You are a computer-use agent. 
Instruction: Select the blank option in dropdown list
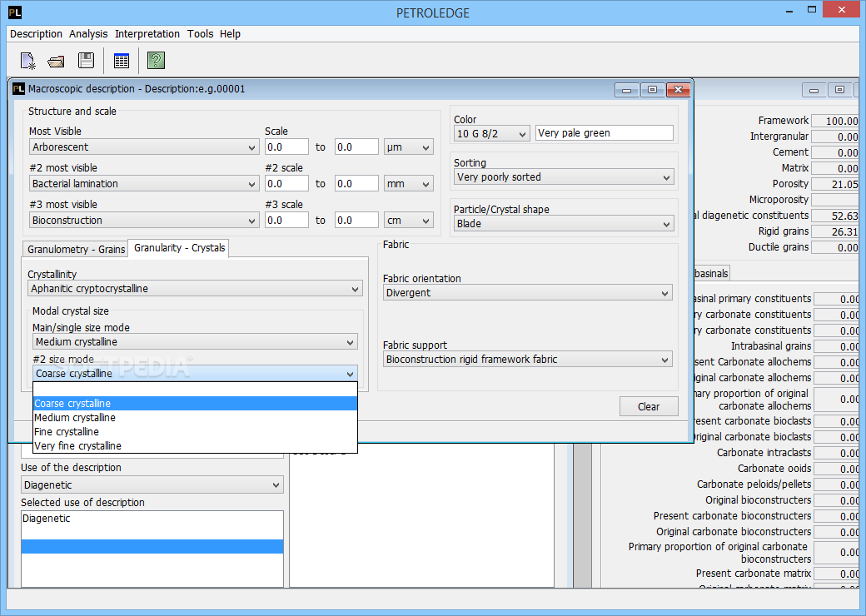click(x=195, y=390)
